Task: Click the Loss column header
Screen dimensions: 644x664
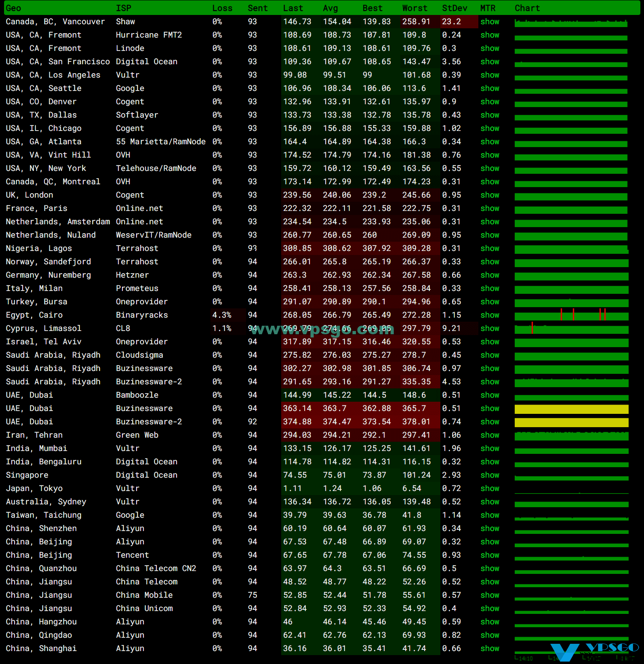Action: [x=222, y=8]
